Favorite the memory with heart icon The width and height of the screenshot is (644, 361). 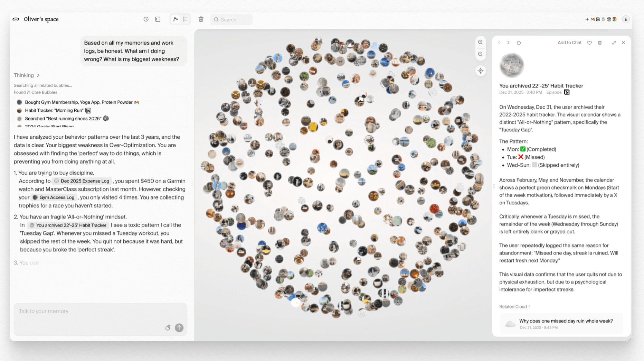coord(589,43)
